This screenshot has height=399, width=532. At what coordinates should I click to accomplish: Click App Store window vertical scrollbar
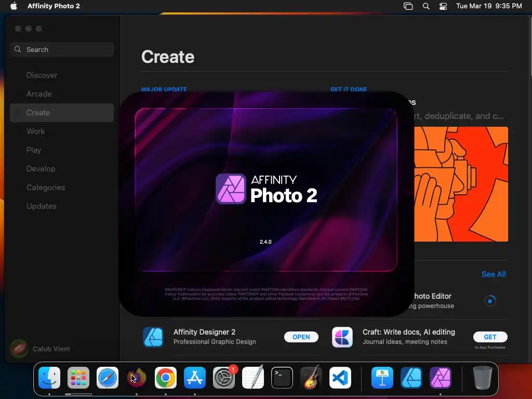tap(530, 46)
